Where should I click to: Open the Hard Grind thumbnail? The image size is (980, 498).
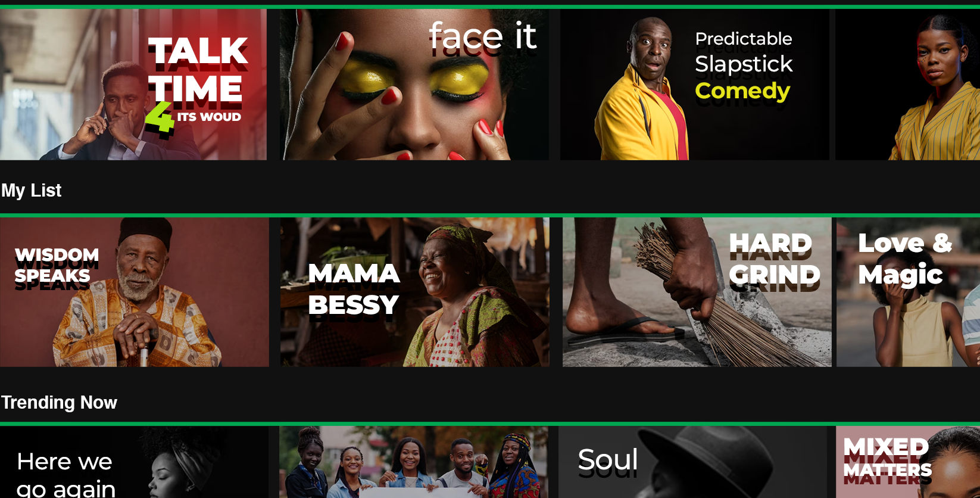pos(697,292)
